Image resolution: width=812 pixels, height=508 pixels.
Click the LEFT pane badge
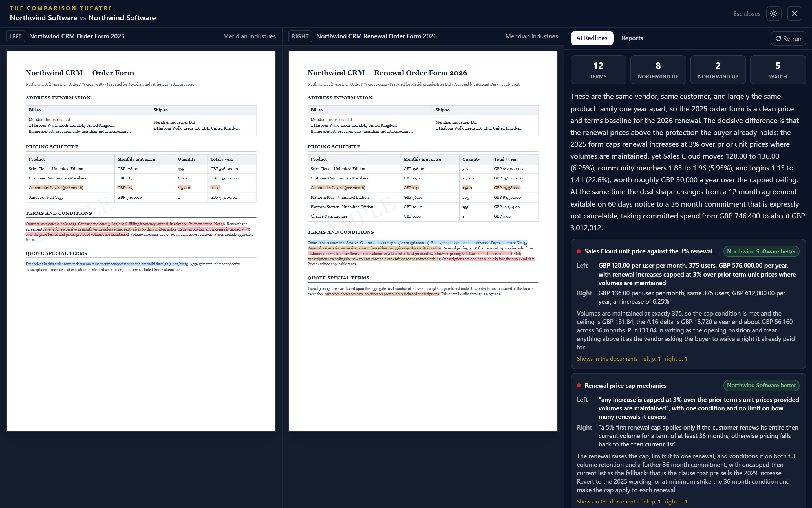point(16,36)
